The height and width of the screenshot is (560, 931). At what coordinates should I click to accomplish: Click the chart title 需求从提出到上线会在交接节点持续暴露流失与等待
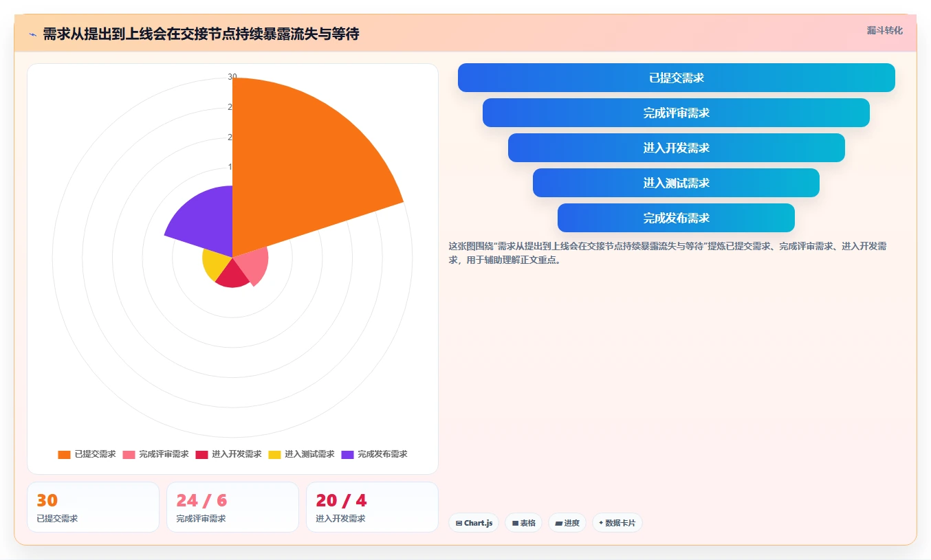[201, 34]
